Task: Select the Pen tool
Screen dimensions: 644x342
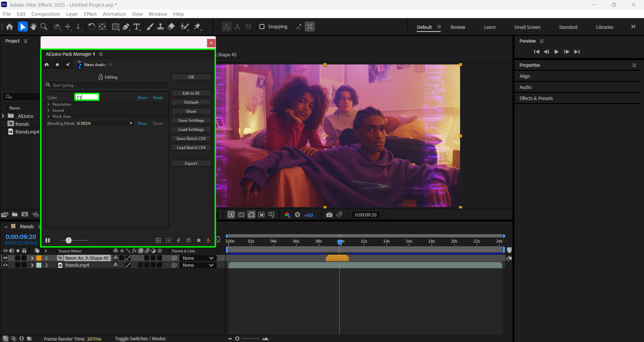Action: (126, 27)
